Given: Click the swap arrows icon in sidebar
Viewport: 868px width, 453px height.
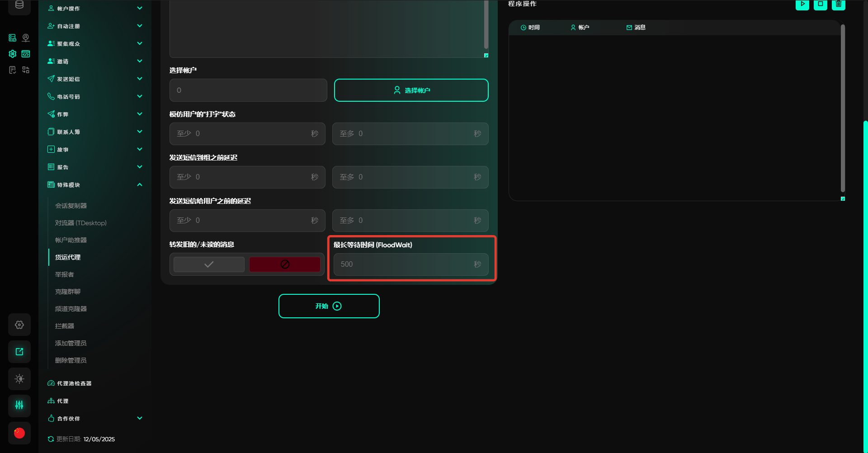Looking at the screenshot, I should [x=26, y=70].
